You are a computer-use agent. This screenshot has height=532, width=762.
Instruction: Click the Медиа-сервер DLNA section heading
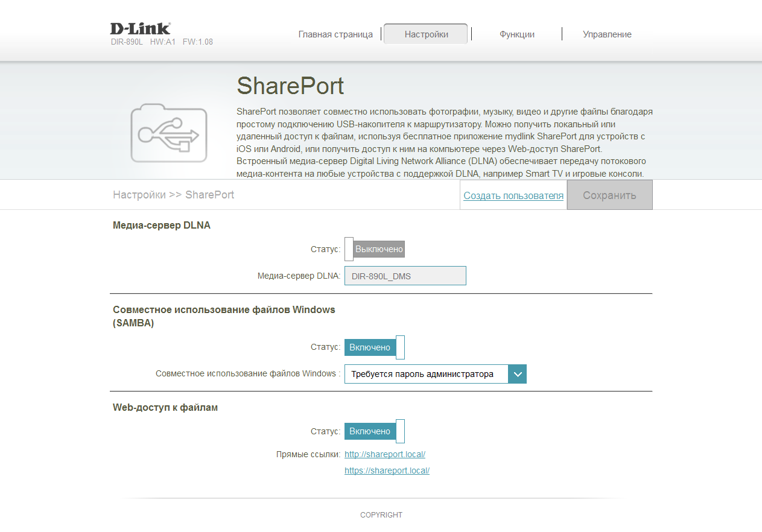click(x=162, y=226)
